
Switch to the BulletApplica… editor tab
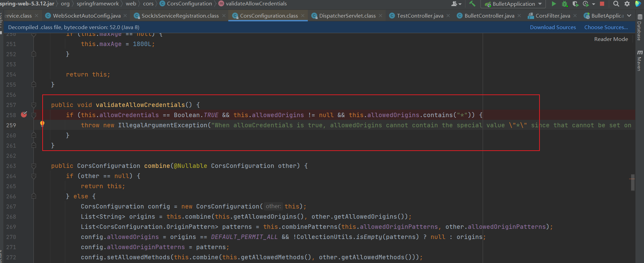pyautogui.click(x=603, y=16)
